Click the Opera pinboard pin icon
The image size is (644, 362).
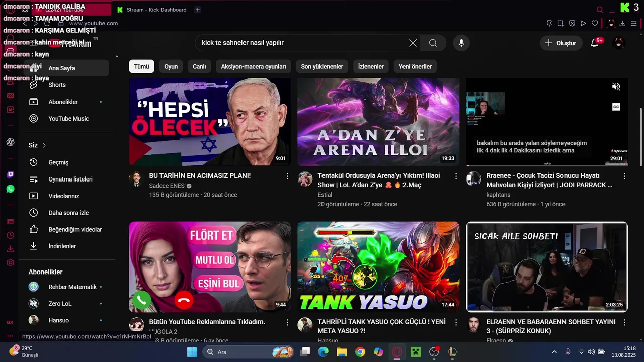pos(549,23)
